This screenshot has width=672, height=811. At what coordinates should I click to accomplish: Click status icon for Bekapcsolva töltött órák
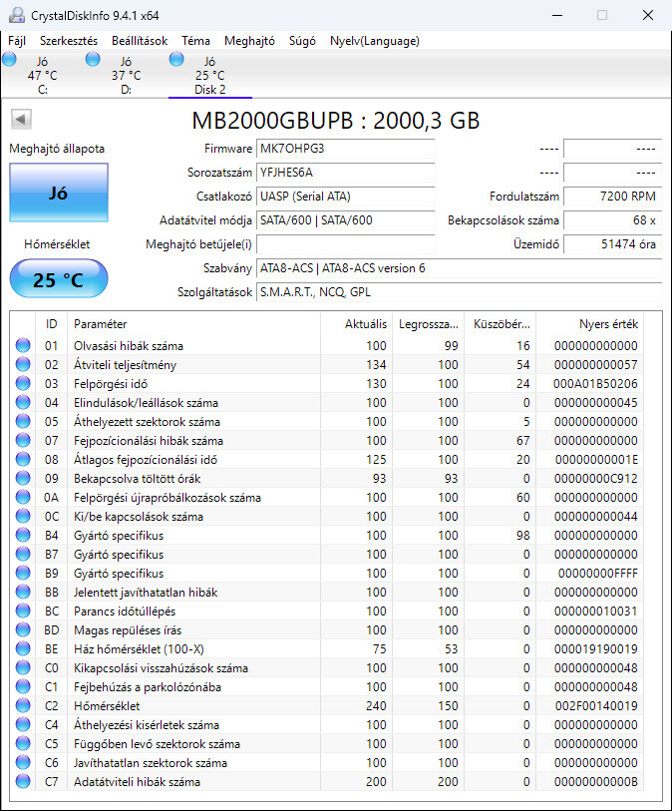coord(23,478)
